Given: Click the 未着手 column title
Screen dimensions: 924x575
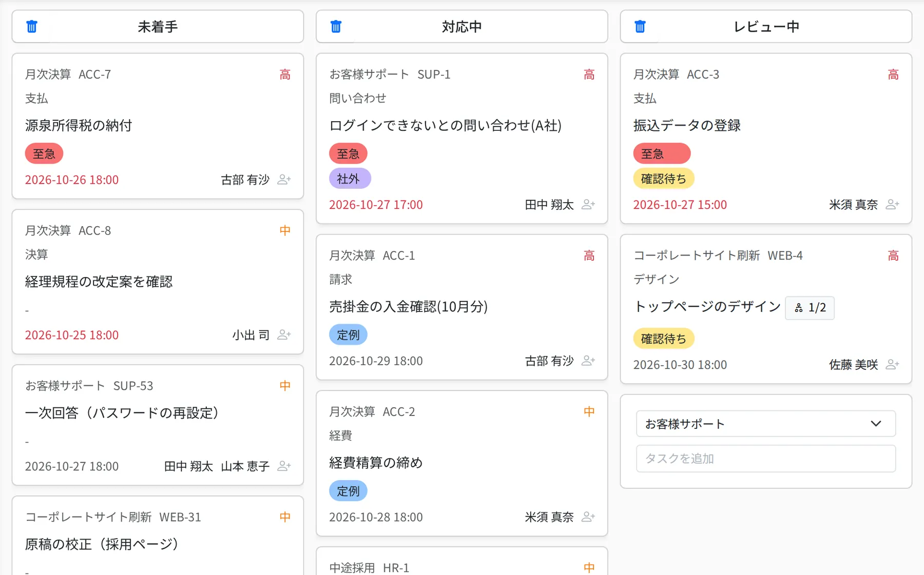Looking at the screenshot, I should (158, 27).
